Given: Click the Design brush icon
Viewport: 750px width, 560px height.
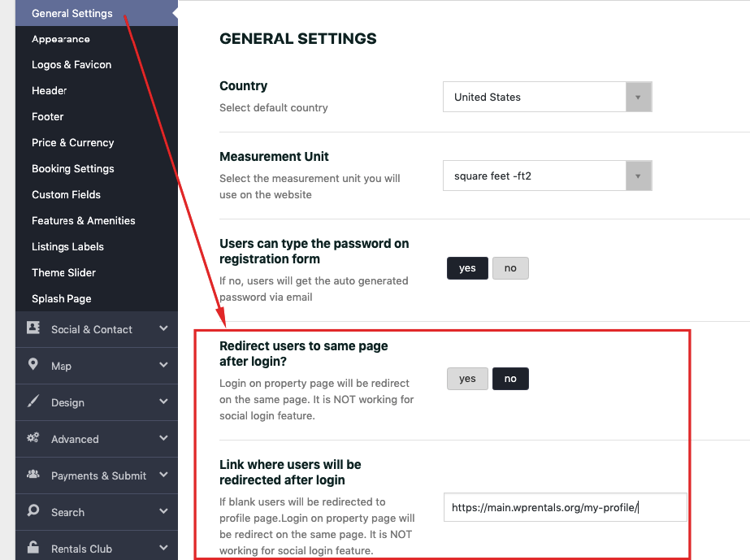Looking at the screenshot, I should point(33,401).
